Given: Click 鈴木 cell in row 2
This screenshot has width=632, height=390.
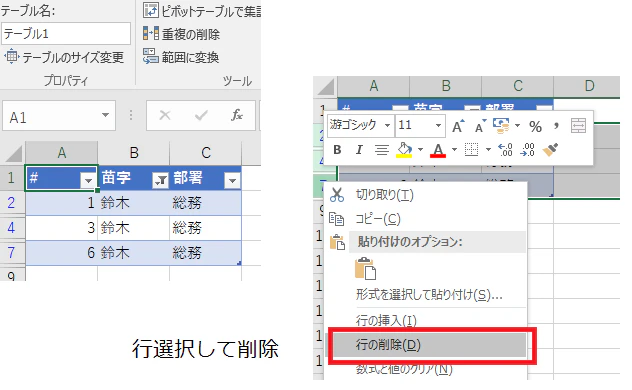Looking at the screenshot, I should click(x=134, y=203).
